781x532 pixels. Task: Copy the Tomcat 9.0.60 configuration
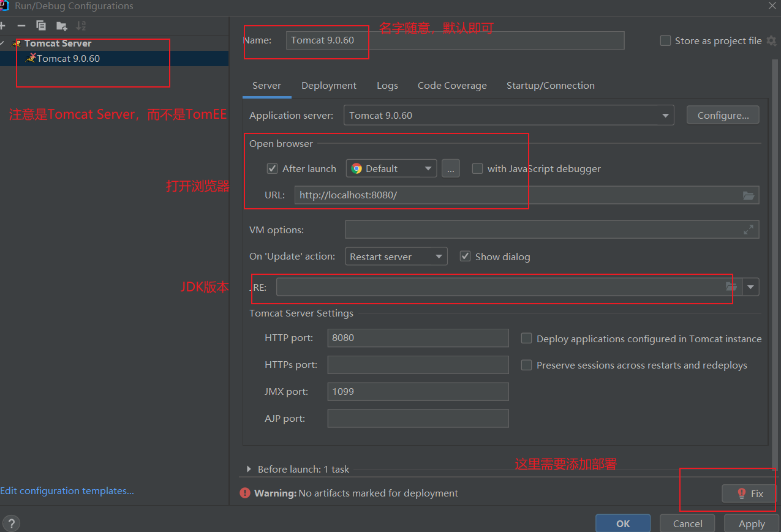pyautogui.click(x=40, y=26)
